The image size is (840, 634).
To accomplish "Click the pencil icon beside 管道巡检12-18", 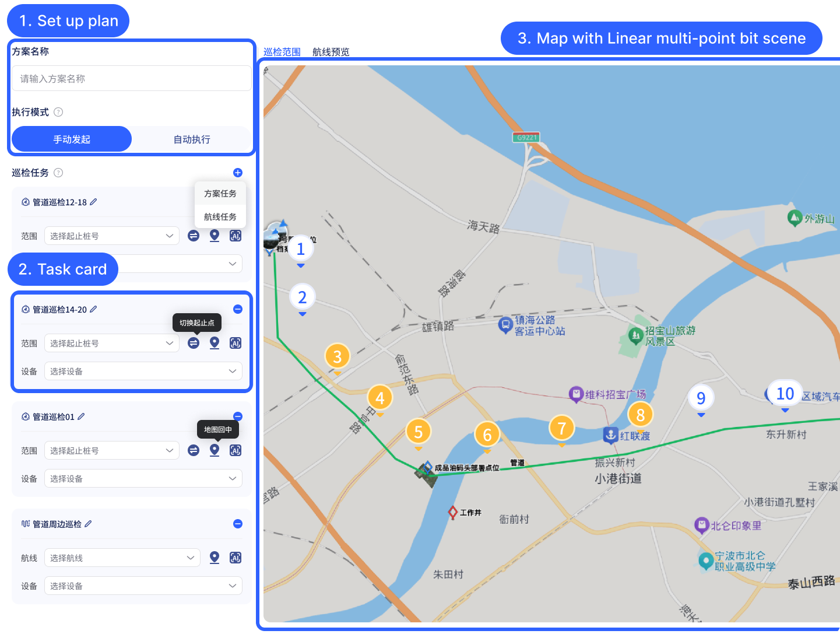I will tap(93, 202).
